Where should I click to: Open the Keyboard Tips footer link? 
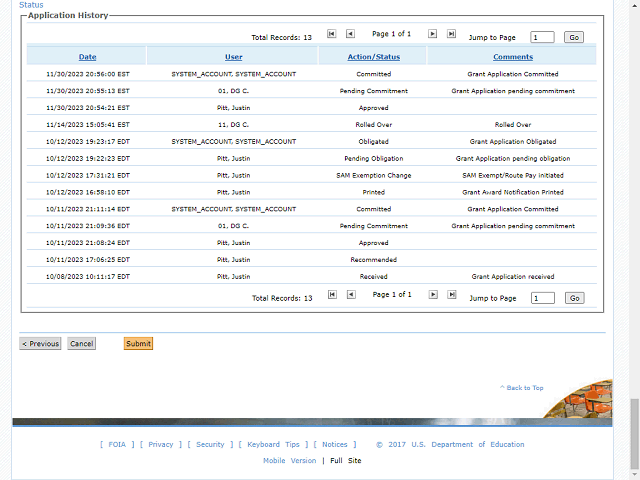click(x=273, y=445)
